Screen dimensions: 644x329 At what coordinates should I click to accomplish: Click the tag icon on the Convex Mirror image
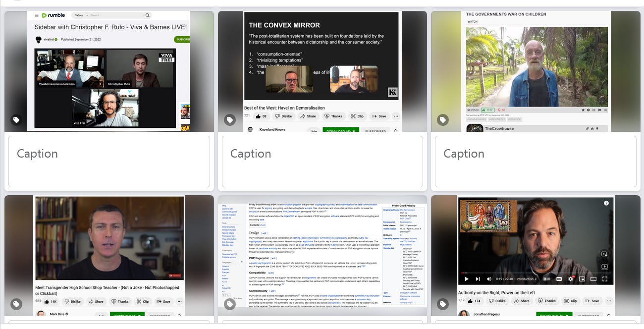tap(230, 120)
